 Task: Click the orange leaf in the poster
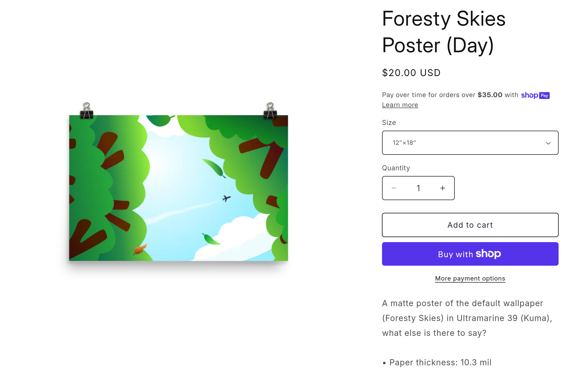click(140, 249)
